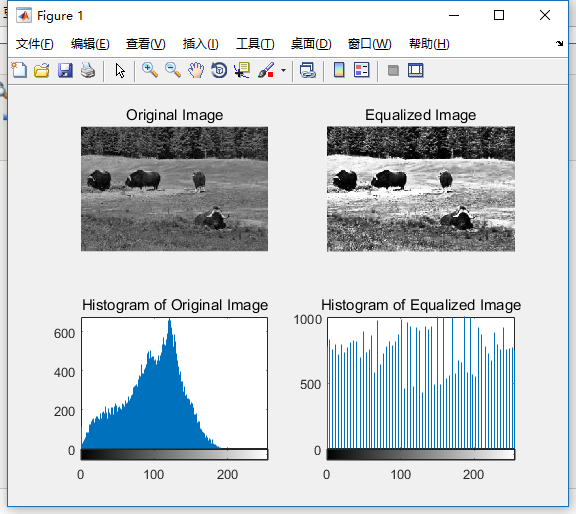Select the Brush data tool
This screenshot has width=576, height=514.
(266, 70)
